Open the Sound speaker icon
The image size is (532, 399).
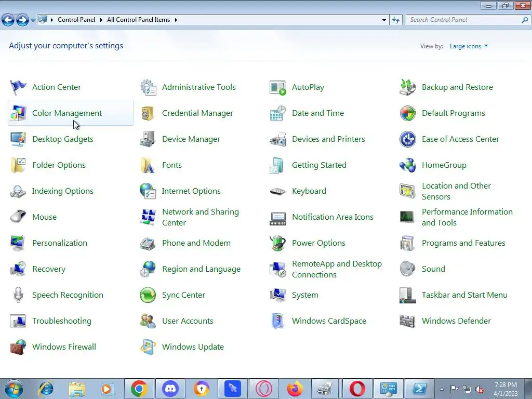pos(407,269)
